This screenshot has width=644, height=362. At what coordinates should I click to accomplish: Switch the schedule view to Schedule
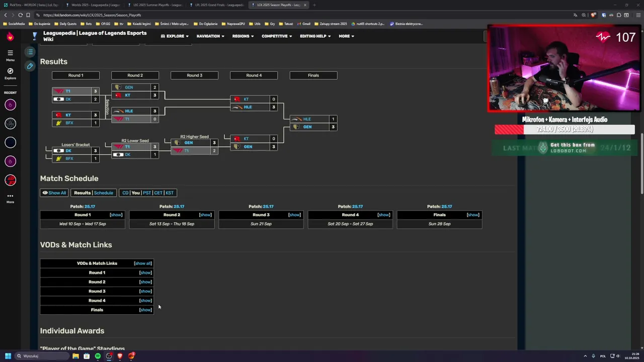(104, 193)
